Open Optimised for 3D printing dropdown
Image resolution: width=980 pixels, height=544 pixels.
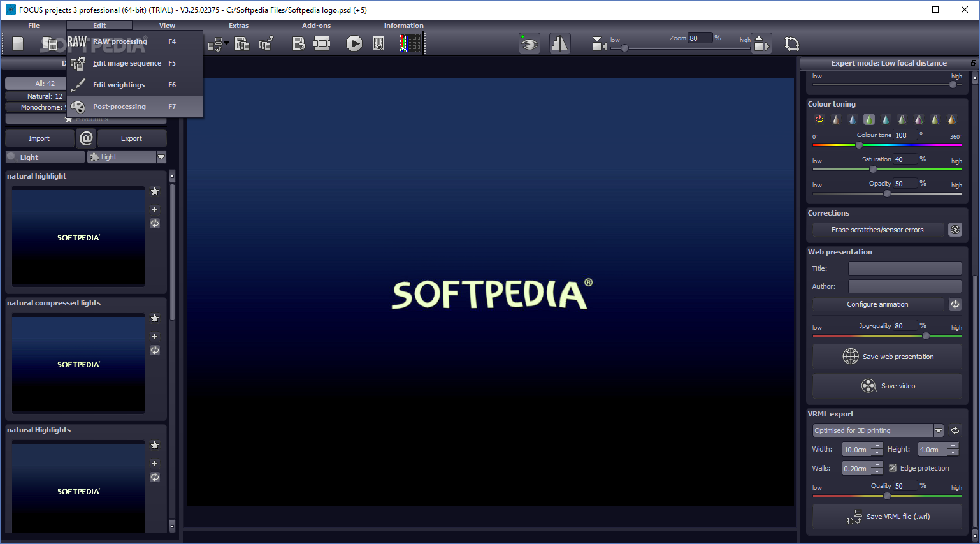(938, 430)
